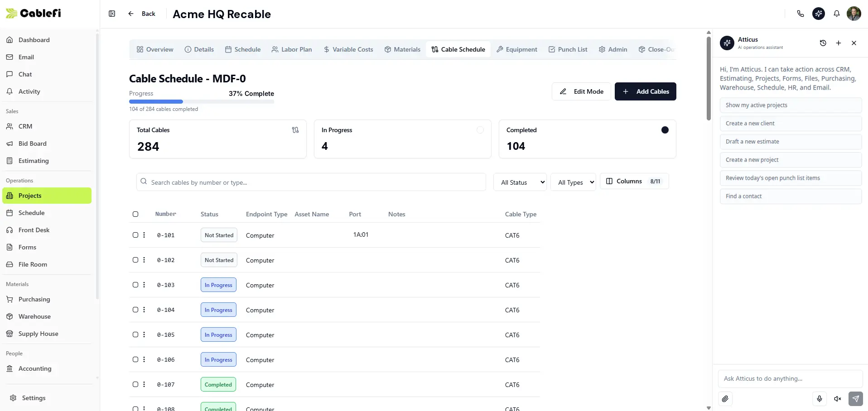This screenshot has width=868, height=411.
Task: Check the box for cable 0-102
Action: 135,260
